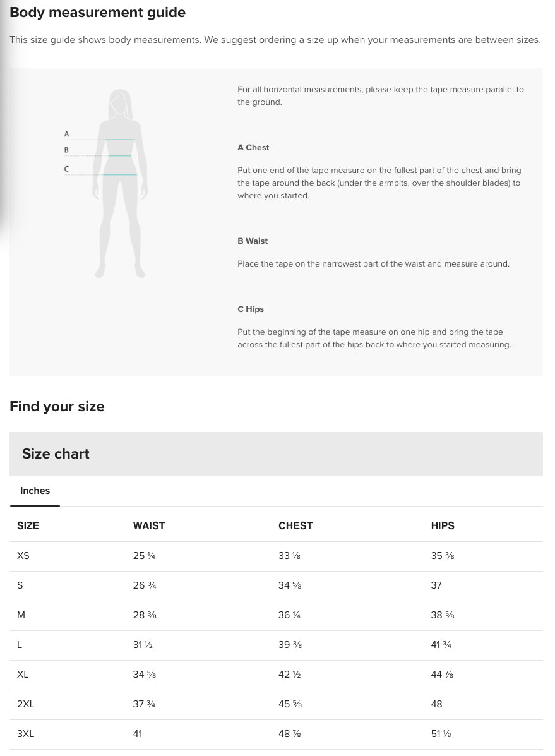555x756 pixels.
Task: Click the HIPS column header
Action: (443, 525)
